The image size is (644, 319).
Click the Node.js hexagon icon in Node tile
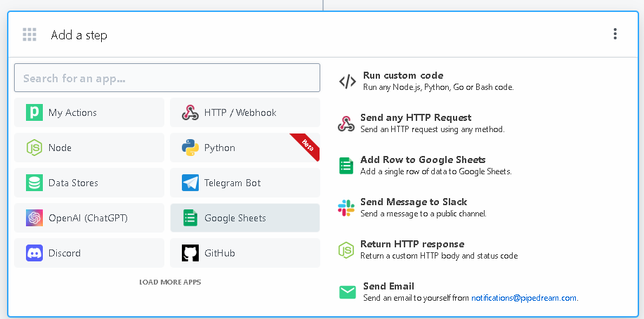pos(34,148)
